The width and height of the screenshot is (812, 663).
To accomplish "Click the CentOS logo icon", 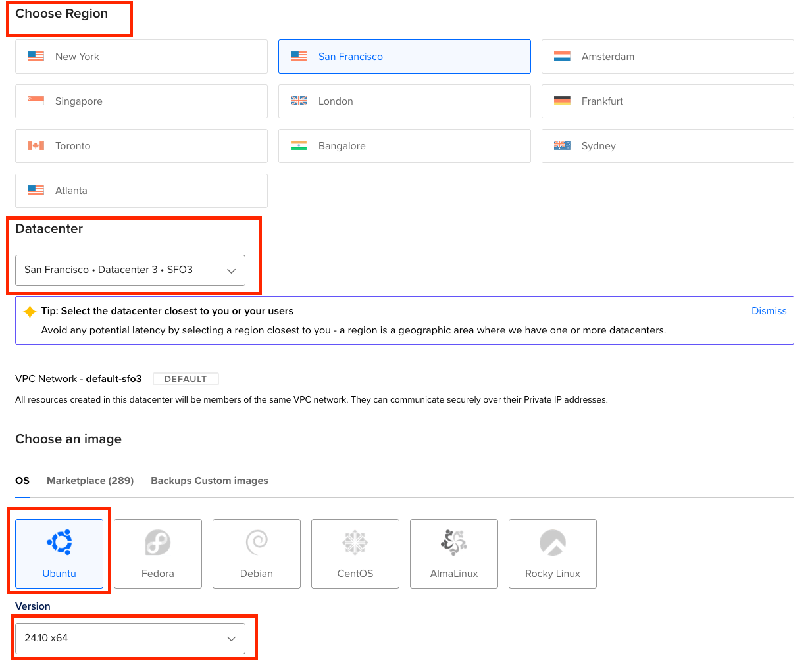I will [355, 543].
